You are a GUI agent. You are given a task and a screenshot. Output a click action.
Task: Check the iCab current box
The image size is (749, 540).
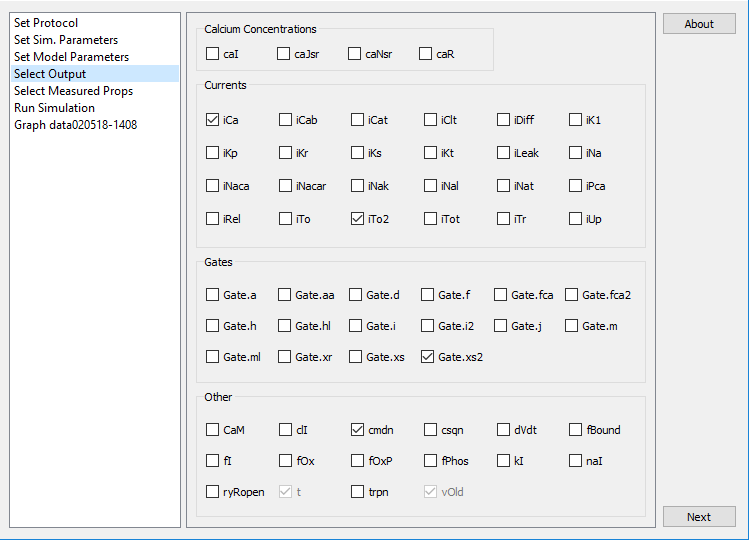pyautogui.click(x=285, y=119)
